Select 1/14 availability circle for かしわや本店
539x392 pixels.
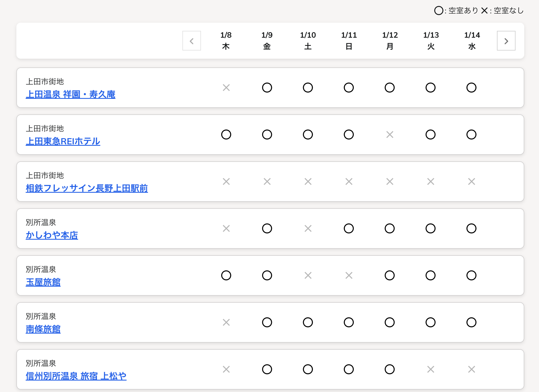(x=471, y=228)
